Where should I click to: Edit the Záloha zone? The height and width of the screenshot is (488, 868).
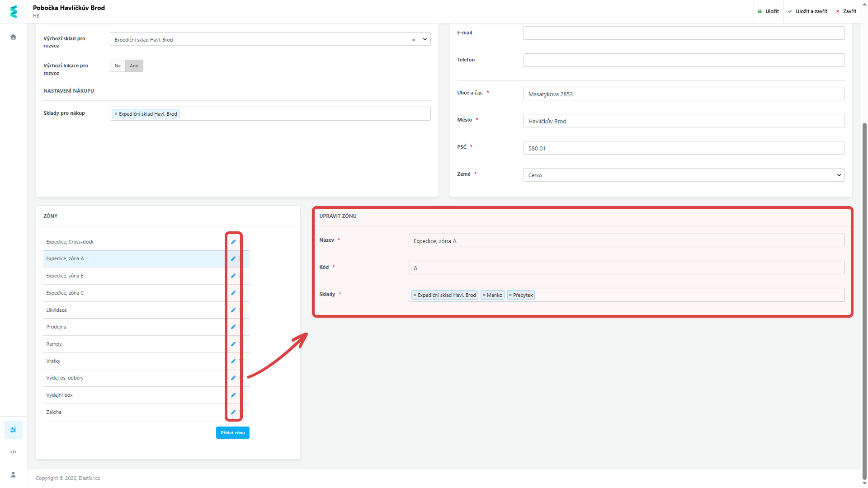pyautogui.click(x=233, y=412)
